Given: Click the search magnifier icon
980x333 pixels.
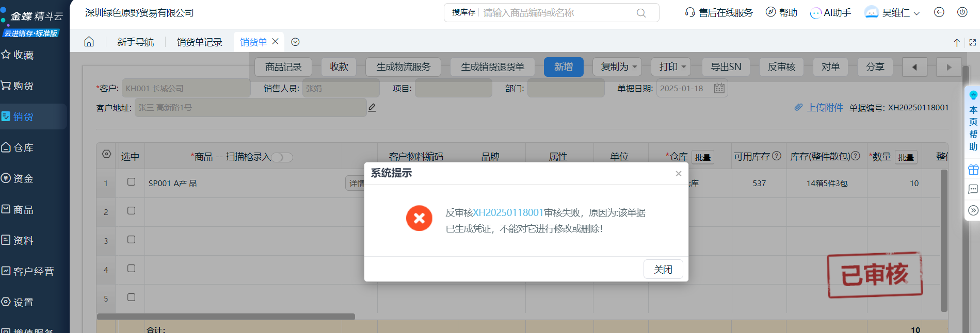Looking at the screenshot, I should click(641, 13).
